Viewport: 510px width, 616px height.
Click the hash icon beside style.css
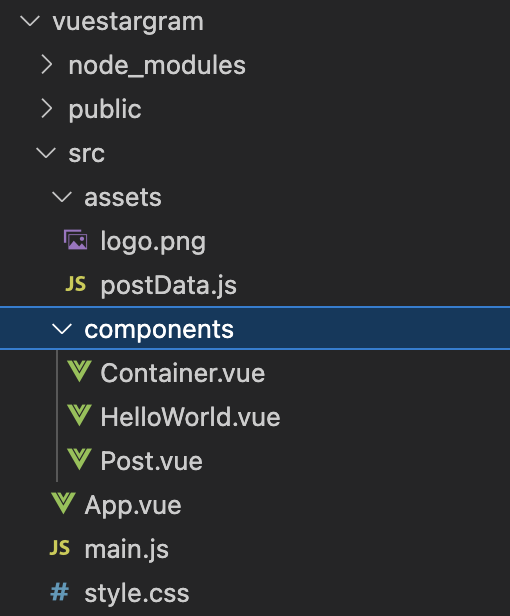click(60, 592)
